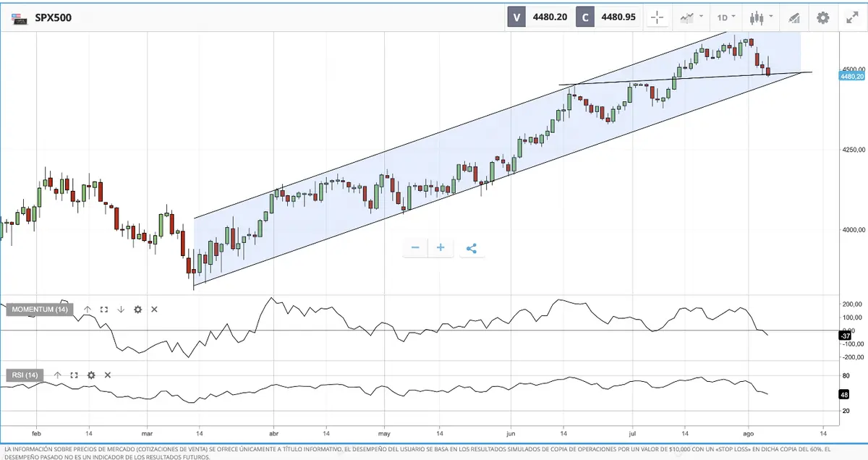The width and height of the screenshot is (868, 460).
Task: Remove the RSI indicator
Action: 108,375
